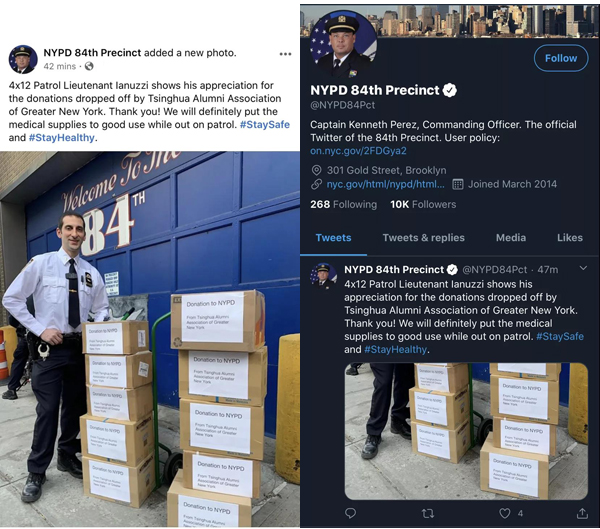
Task: Click the reply speech bubble icon
Action: click(x=350, y=513)
